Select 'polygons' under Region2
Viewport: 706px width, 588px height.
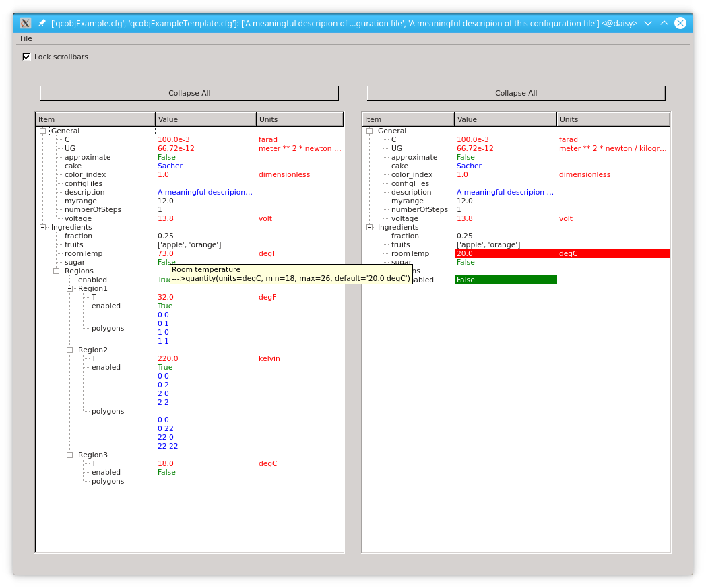[108, 411]
